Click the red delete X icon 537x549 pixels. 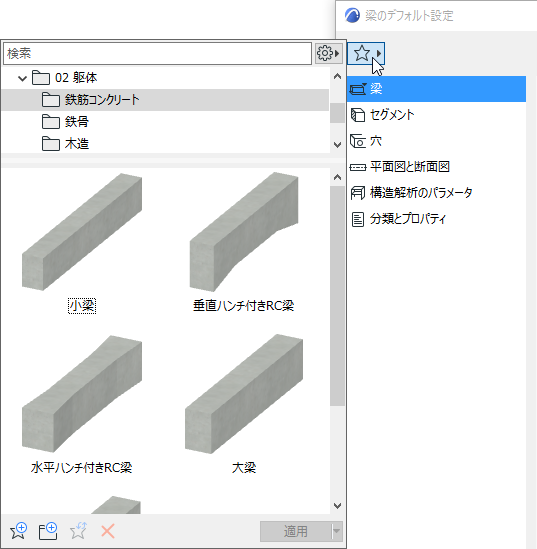(x=108, y=531)
